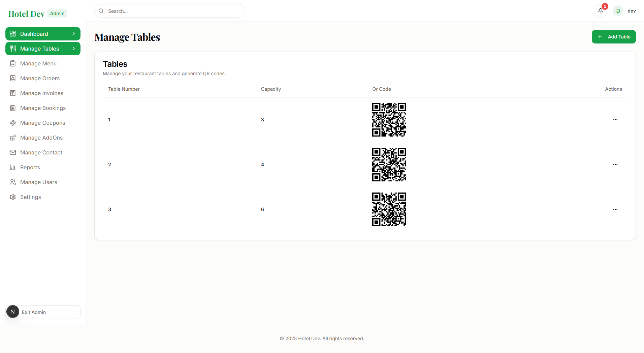Click the Manage Users people icon
644x353 pixels.
[13, 182]
